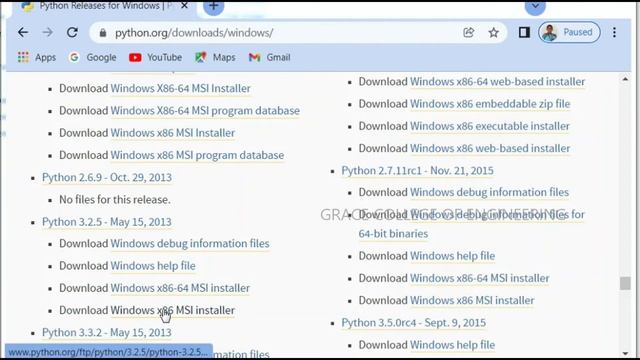This screenshot has width=640, height=360.
Task: Go back to the previous page
Action: tap(23, 32)
